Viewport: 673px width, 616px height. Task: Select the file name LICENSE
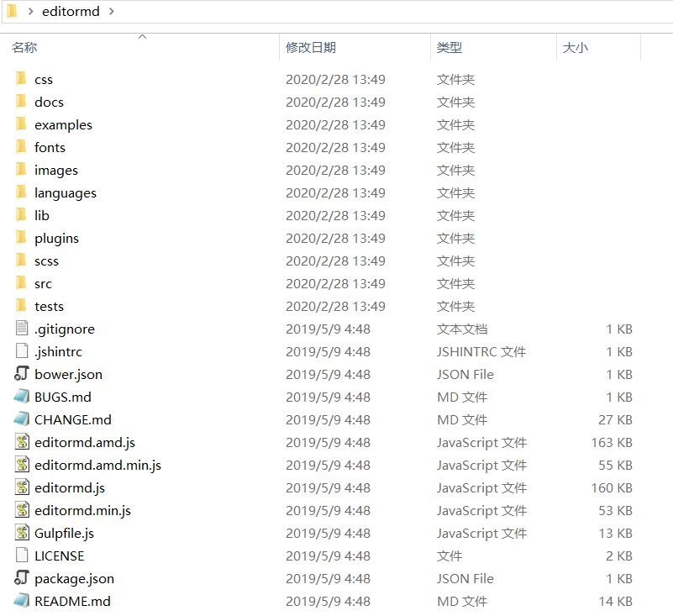[59, 555]
